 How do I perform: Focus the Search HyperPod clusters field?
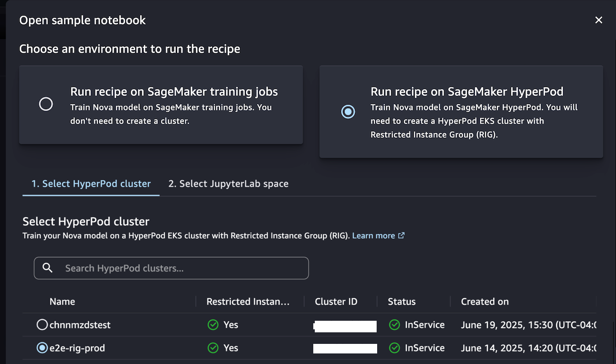click(181, 268)
